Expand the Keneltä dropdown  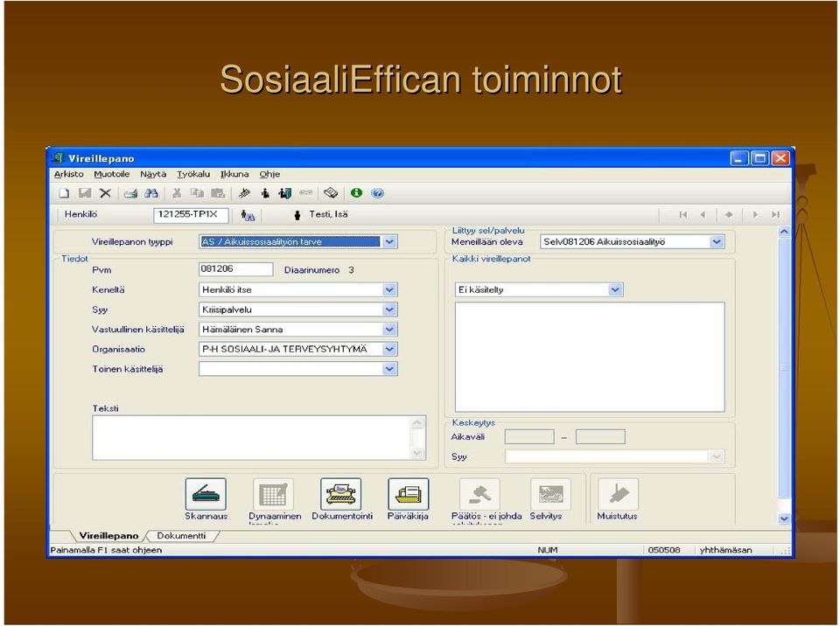[390, 289]
